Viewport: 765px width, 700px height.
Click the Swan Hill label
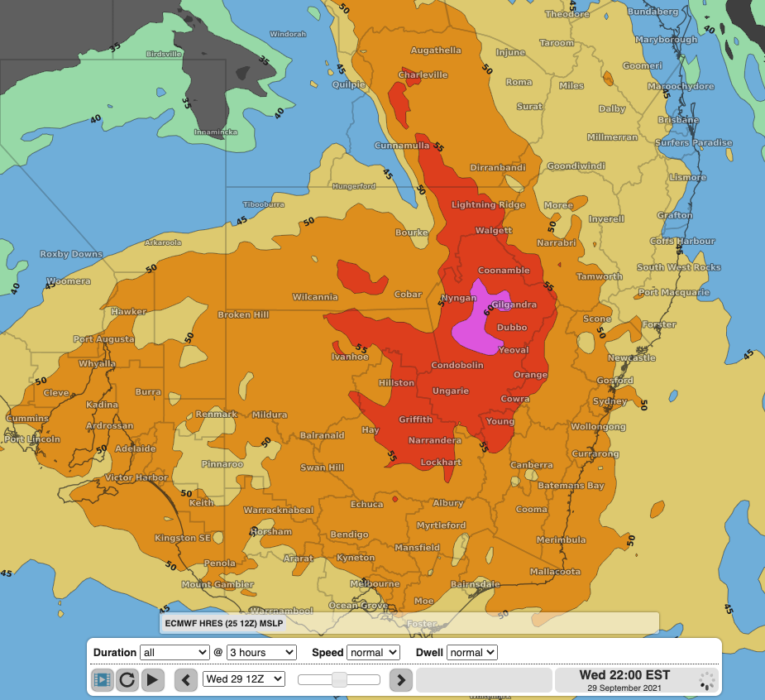(322, 467)
